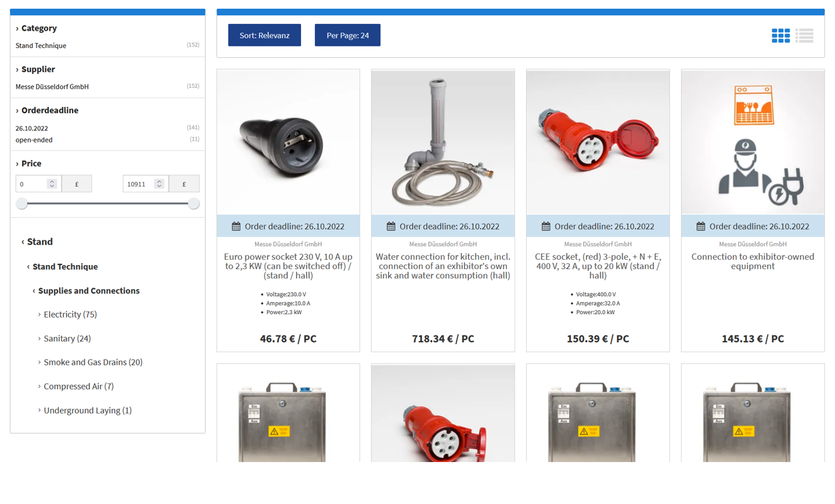This screenshot has width=835, height=504.
Task: Click price 150.39 € / PC
Action: click(598, 339)
